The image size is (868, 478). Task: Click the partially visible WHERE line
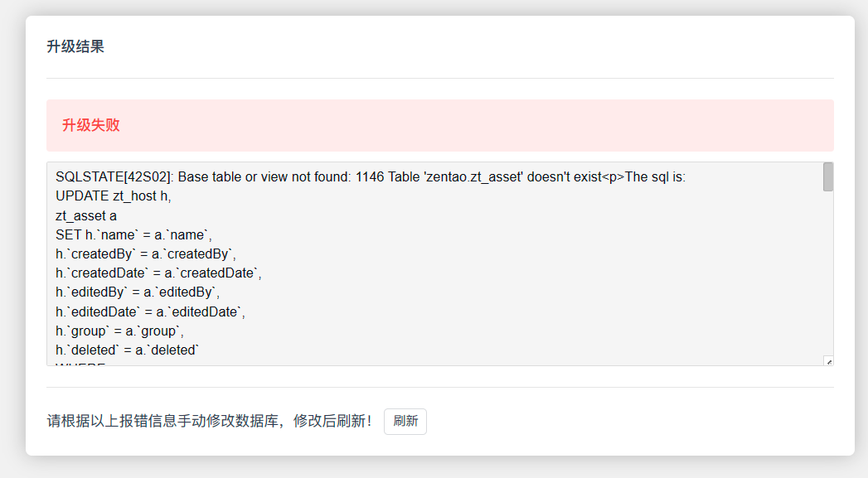coord(80,363)
